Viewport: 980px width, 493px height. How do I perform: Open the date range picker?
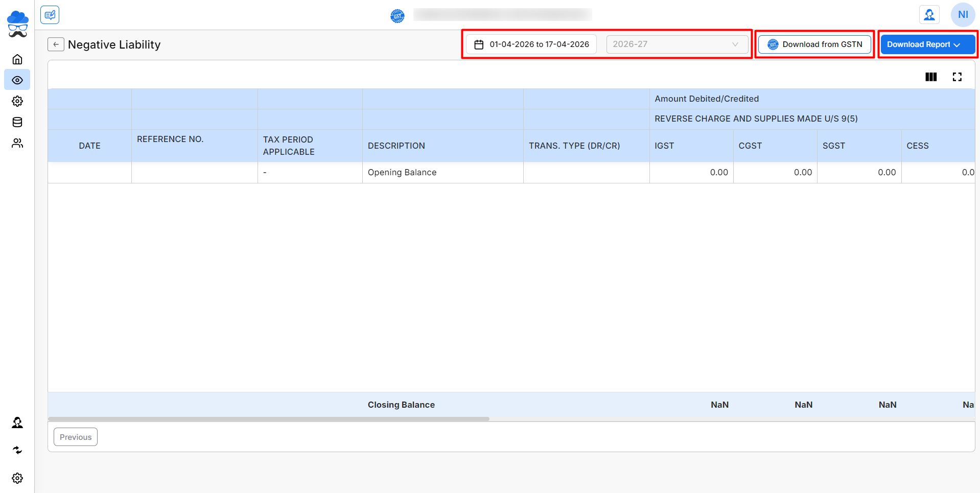(x=531, y=44)
